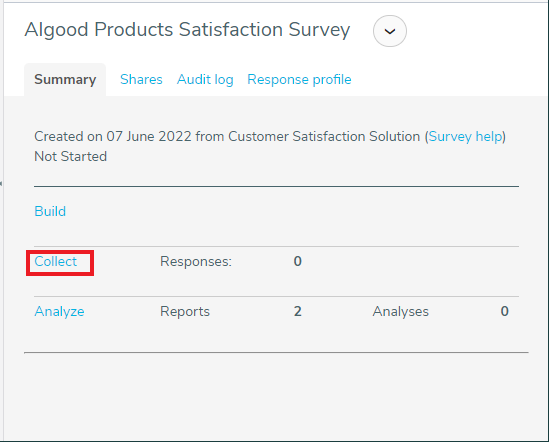The width and height of the screenshot is (549, 442).
Task: Click the Responses: label
Action: click(x=196, y=262)
